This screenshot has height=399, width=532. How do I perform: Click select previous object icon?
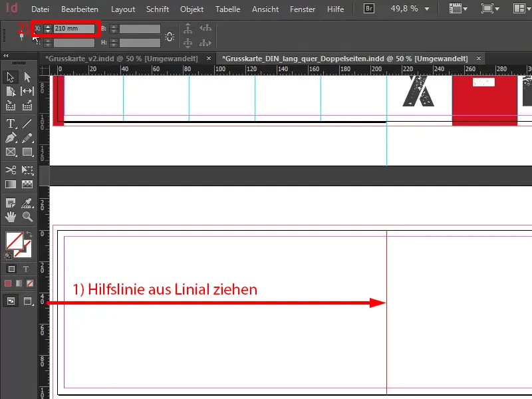click(x=205, y=28)
